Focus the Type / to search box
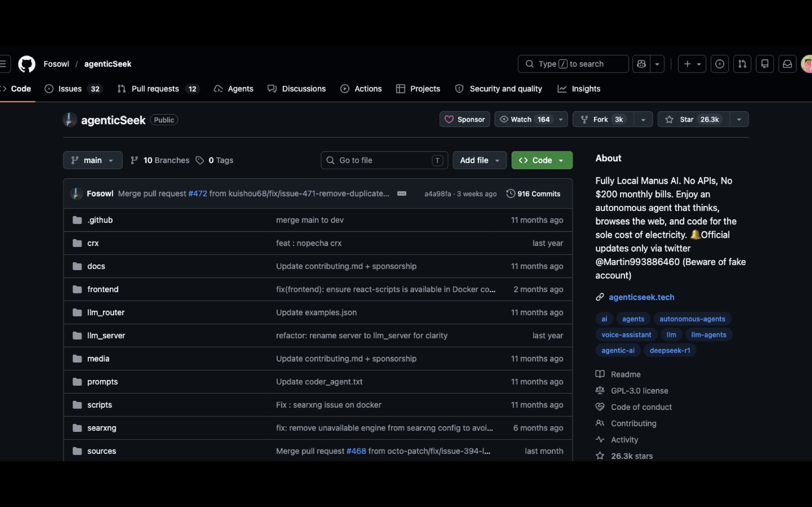Viewport: 812px width, 507px height. point(573,64)
